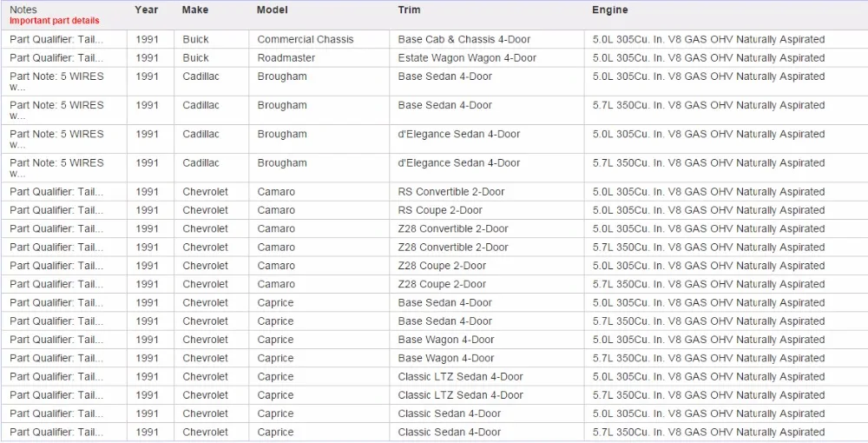Select 'Z28 Convertible 2-Door' in the 5.7L row
This screenshot has height=443, width=868.
click(x=453, y=247)
